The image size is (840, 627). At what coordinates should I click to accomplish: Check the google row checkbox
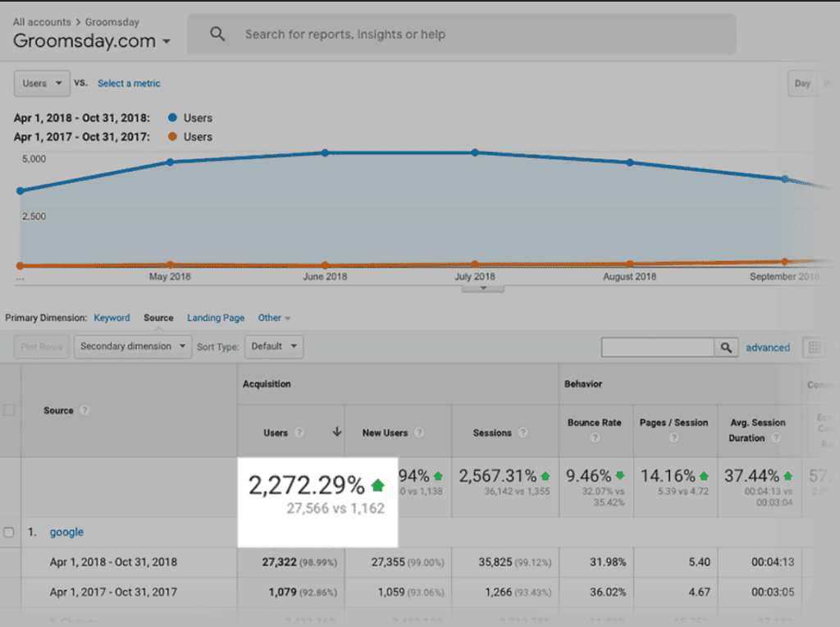10,532
